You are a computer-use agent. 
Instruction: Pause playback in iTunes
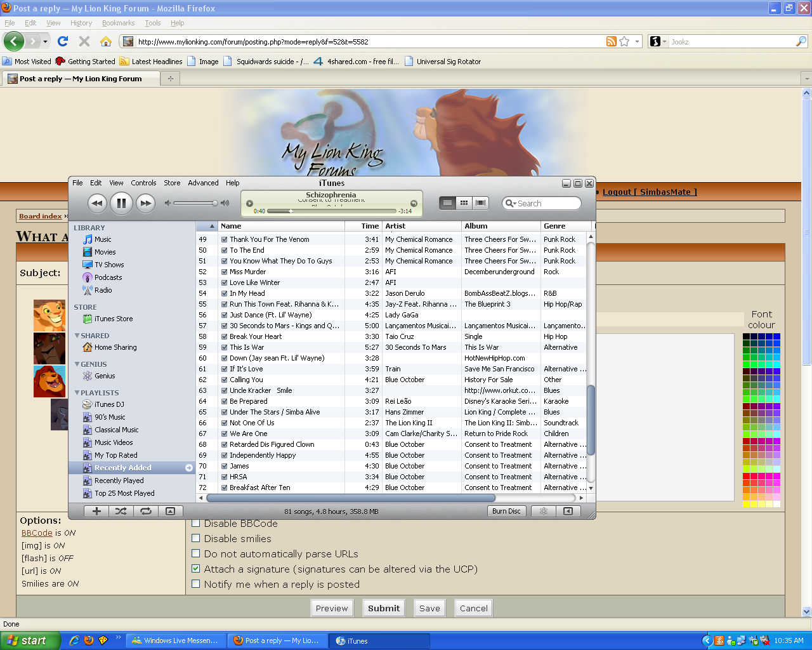click(x=121, y=203)
